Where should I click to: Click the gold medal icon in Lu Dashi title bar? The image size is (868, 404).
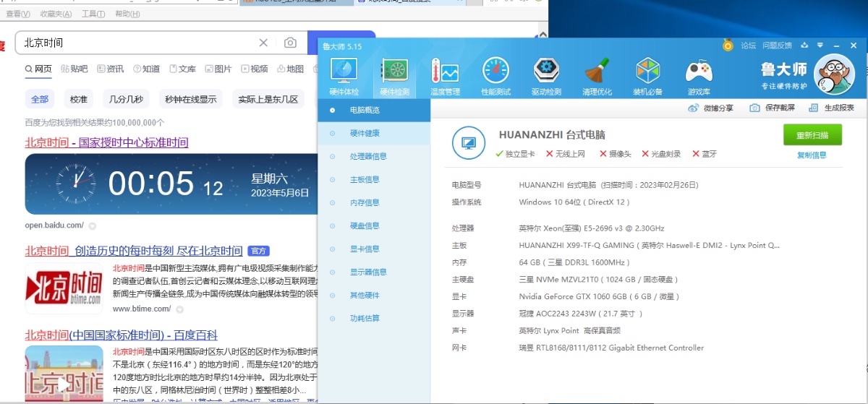[x=728, y=46]
